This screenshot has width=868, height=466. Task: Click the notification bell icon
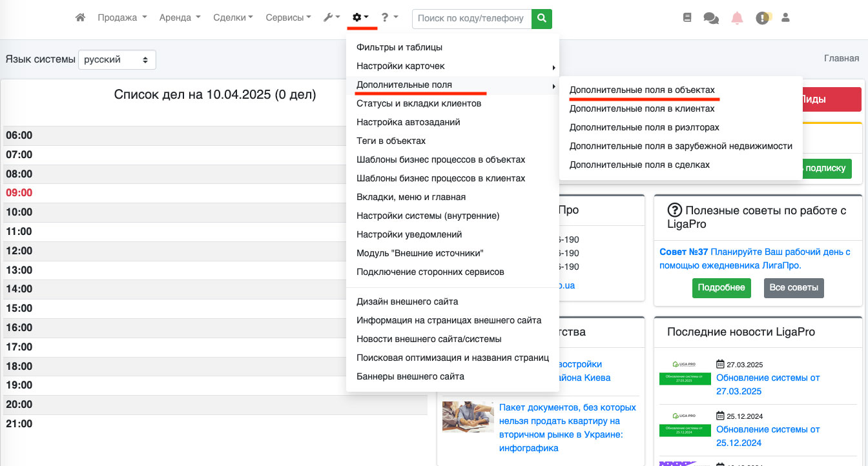[x=737, y=18]
